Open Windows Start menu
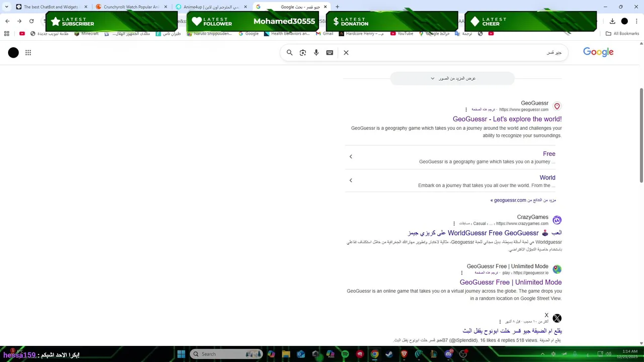The image size is (644, 362). (181, 354)
